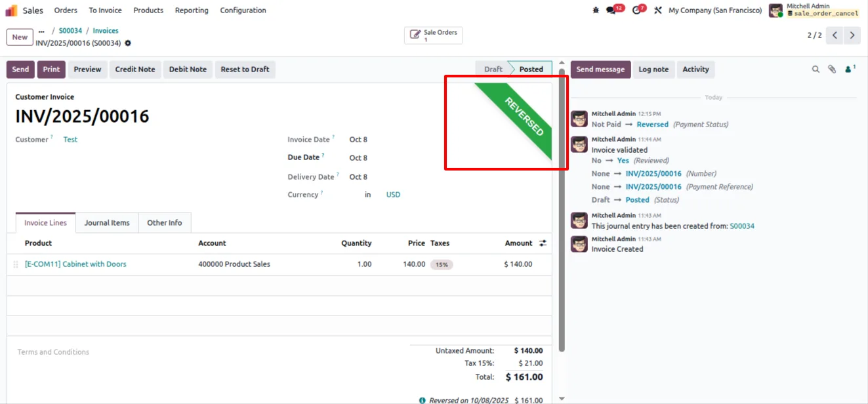Open the Orders menu
The width and height of the screenshot is (868, 404).
pyautogui.click(x=66, y=10)
